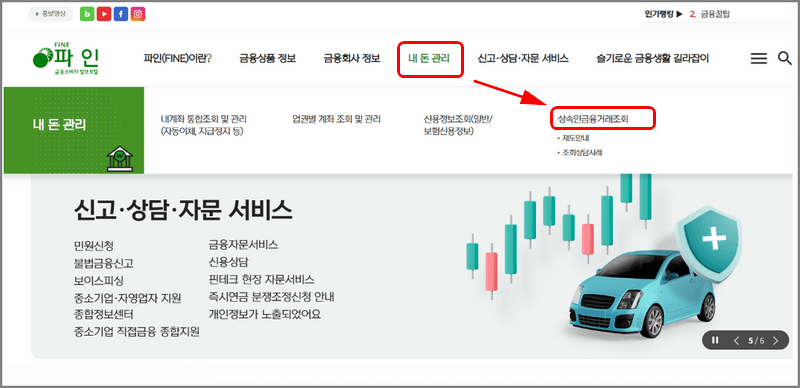Click 금융자문서비스 banner link
Viewport: 800px width, 388px height.
point(243,245)
